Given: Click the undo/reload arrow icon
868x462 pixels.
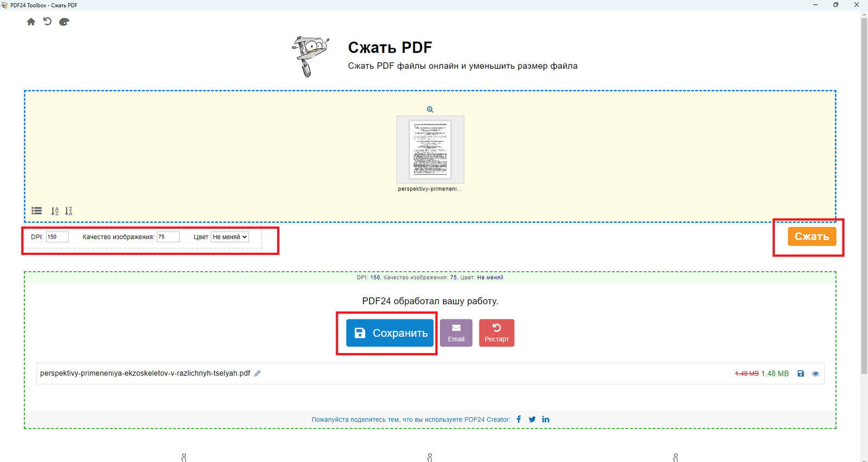Looking at the screenshot, I should pos(47,22).
